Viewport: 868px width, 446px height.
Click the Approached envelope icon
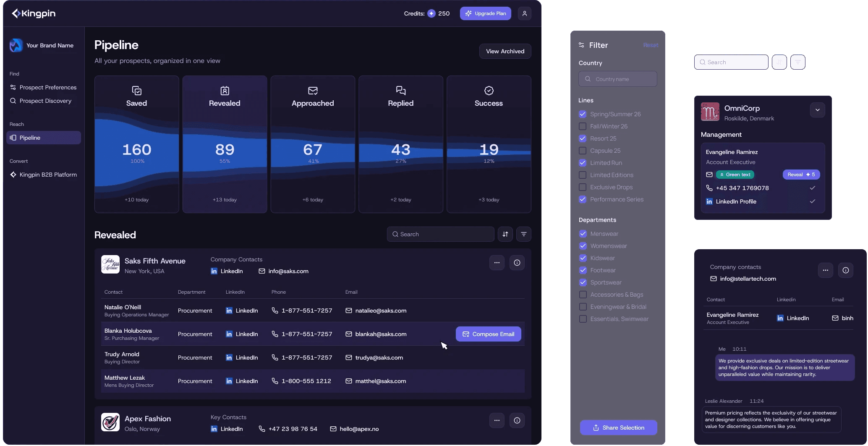(313, 91)
